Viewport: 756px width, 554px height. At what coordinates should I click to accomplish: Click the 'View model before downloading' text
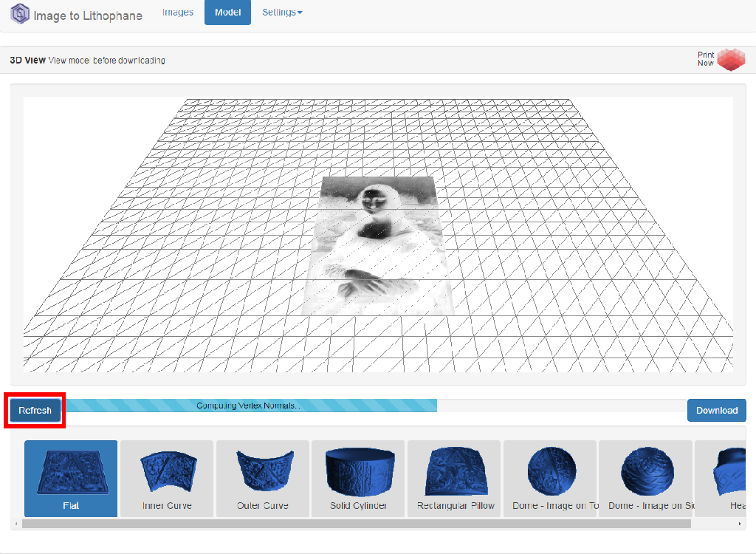click(x=106, y=61)
